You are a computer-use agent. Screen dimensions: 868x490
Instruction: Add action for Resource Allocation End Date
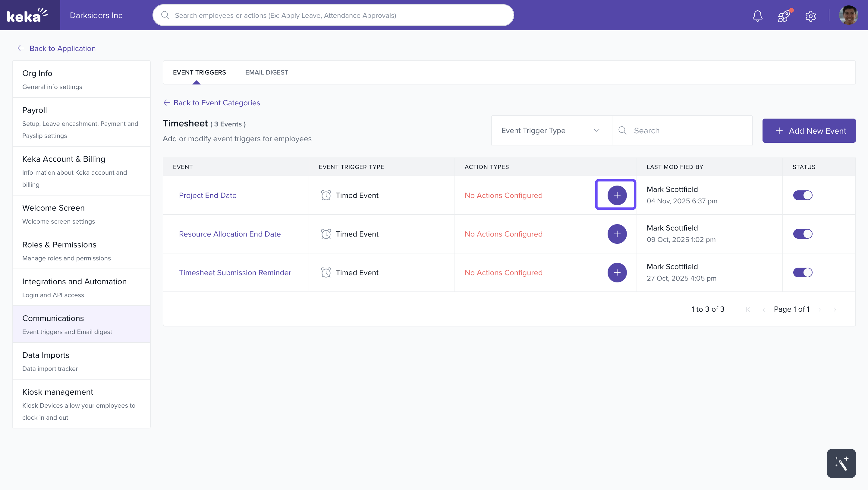tap(617, 234)
